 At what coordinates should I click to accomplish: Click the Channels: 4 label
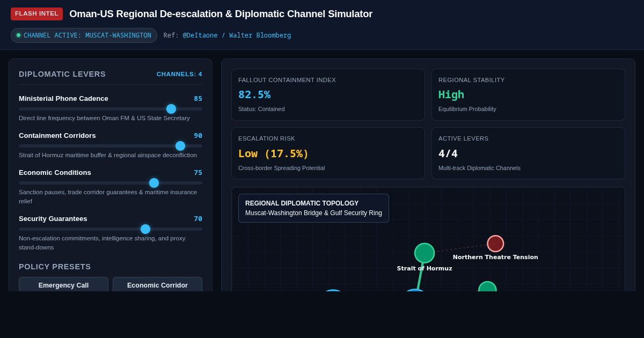point(179,74)
